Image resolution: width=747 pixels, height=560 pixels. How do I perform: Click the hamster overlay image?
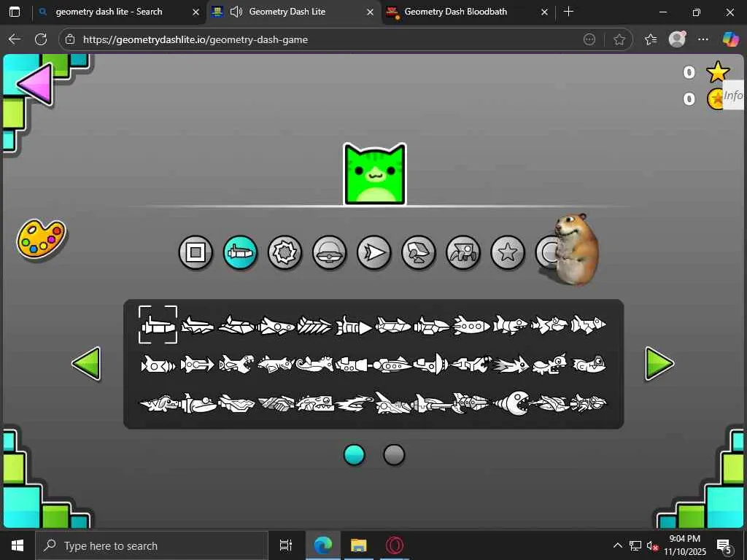click(x=576, y=249)
